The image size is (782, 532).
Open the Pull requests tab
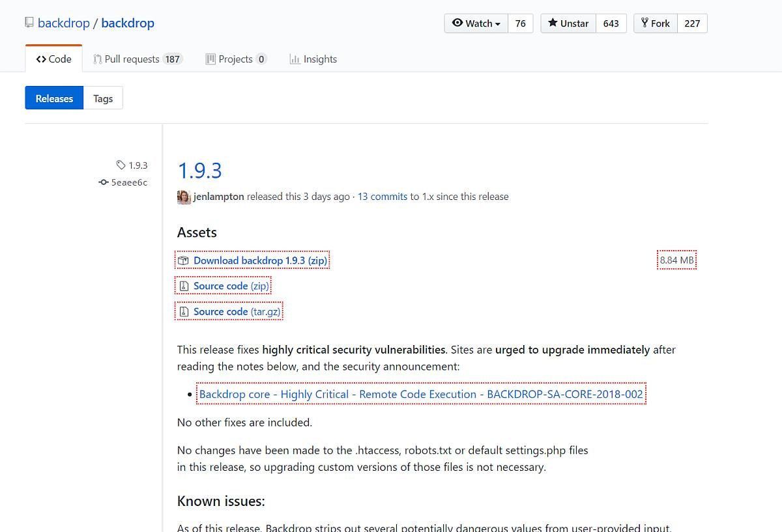pyautogui.click(x=137, y=59)
